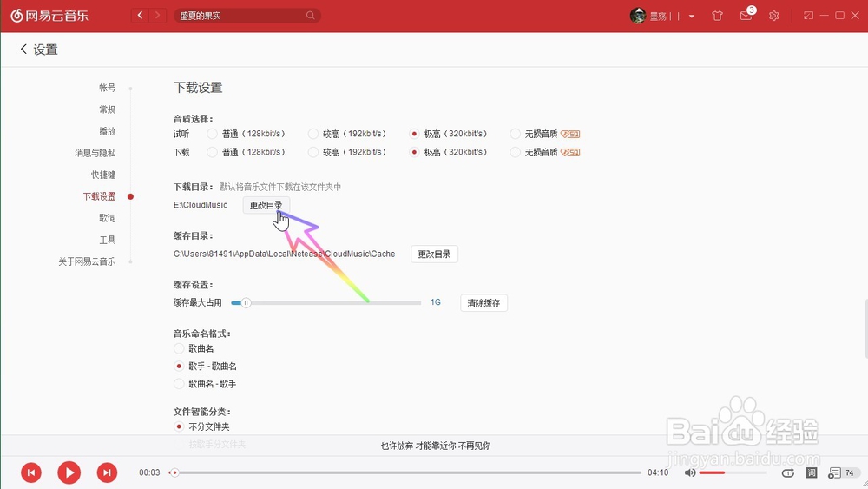
Task: Click the 1G cache size value
Action: point(436,302)
